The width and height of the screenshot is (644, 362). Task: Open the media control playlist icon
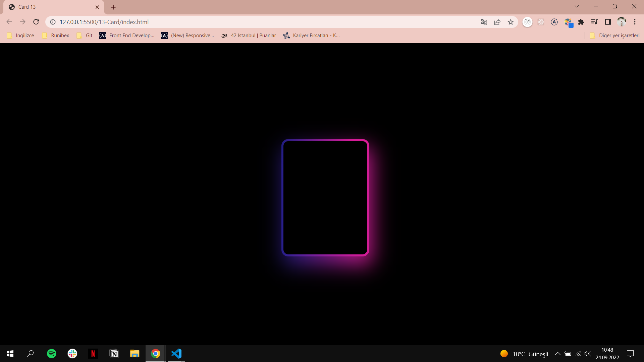594,22
